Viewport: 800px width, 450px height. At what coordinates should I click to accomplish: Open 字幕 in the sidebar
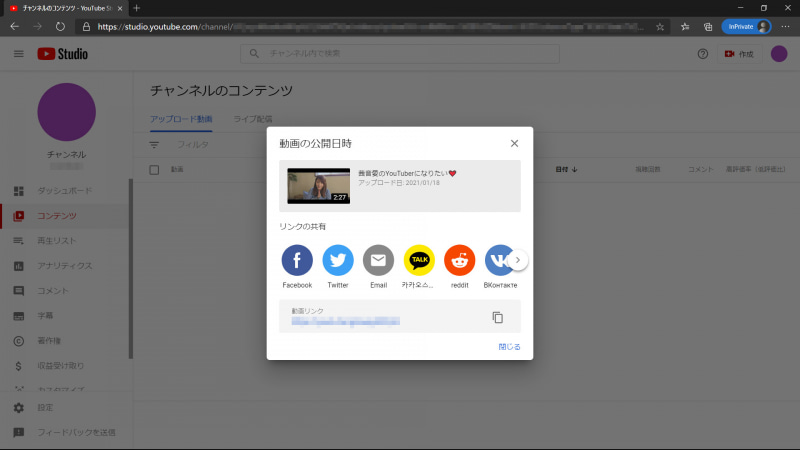pyautogui.click(x=64, y=316)
